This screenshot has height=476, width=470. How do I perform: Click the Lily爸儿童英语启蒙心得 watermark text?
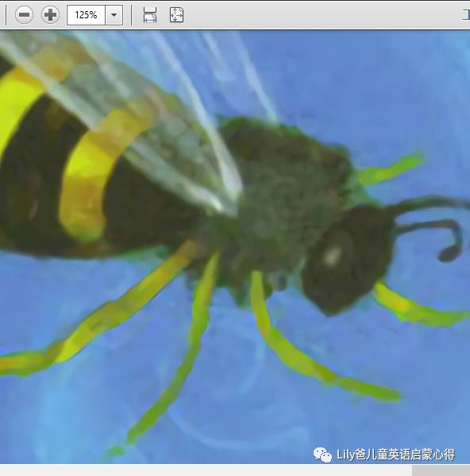pos(395,455)
